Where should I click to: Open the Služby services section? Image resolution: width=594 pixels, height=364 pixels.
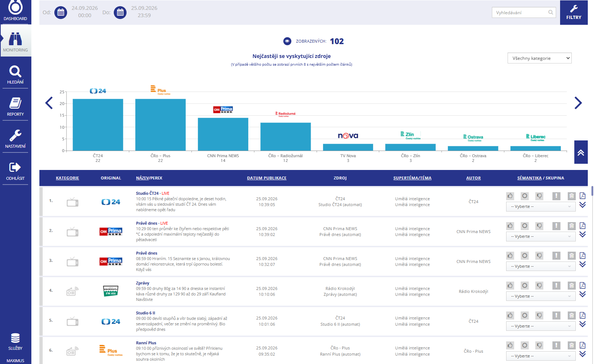click(15, 342)
